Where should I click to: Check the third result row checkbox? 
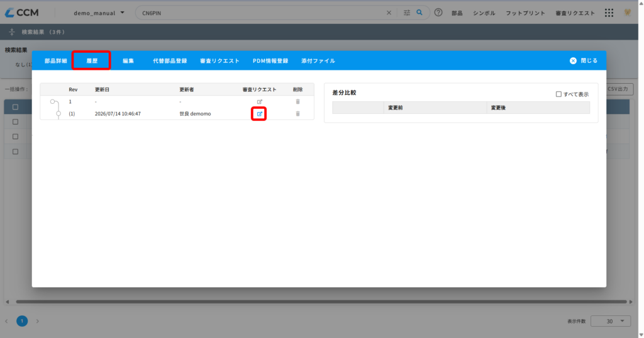[15, 151]
